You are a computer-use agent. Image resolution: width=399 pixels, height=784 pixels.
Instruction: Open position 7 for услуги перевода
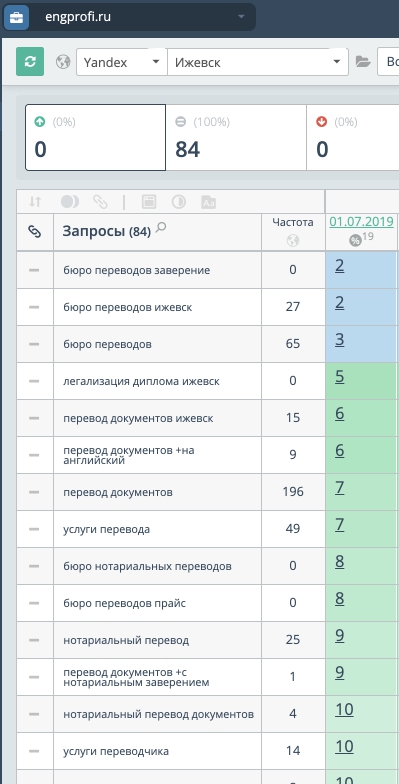340,524
